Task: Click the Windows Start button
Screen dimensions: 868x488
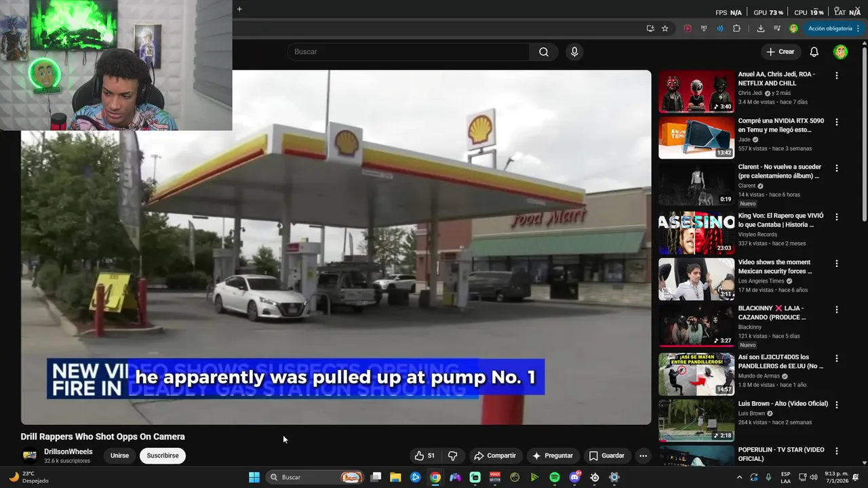Action: click(254, 477)
